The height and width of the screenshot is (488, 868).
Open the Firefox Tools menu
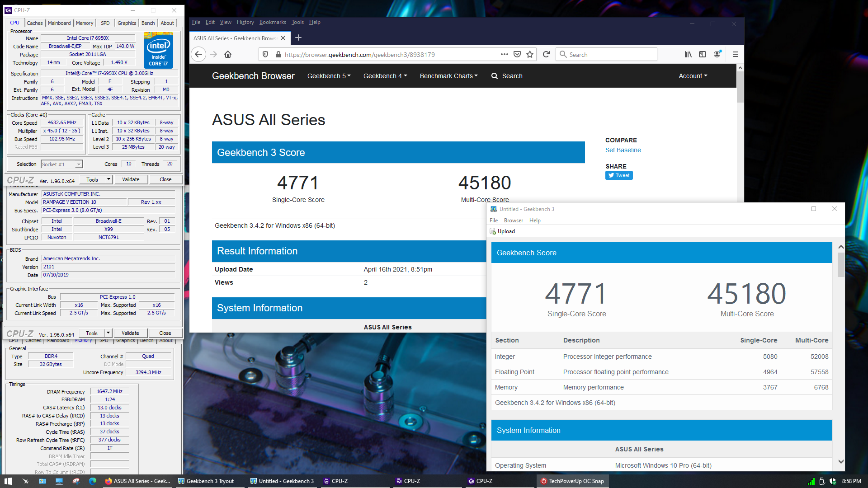point(297,22)
